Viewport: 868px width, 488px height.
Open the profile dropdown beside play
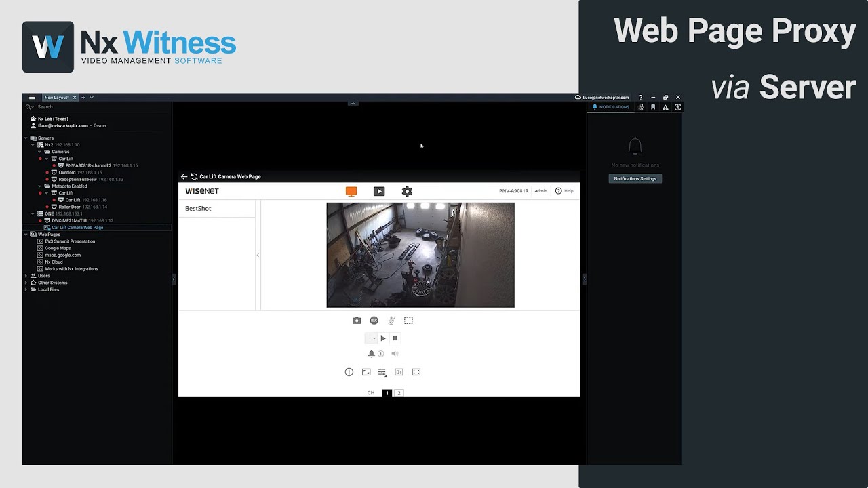click(371, 338)
